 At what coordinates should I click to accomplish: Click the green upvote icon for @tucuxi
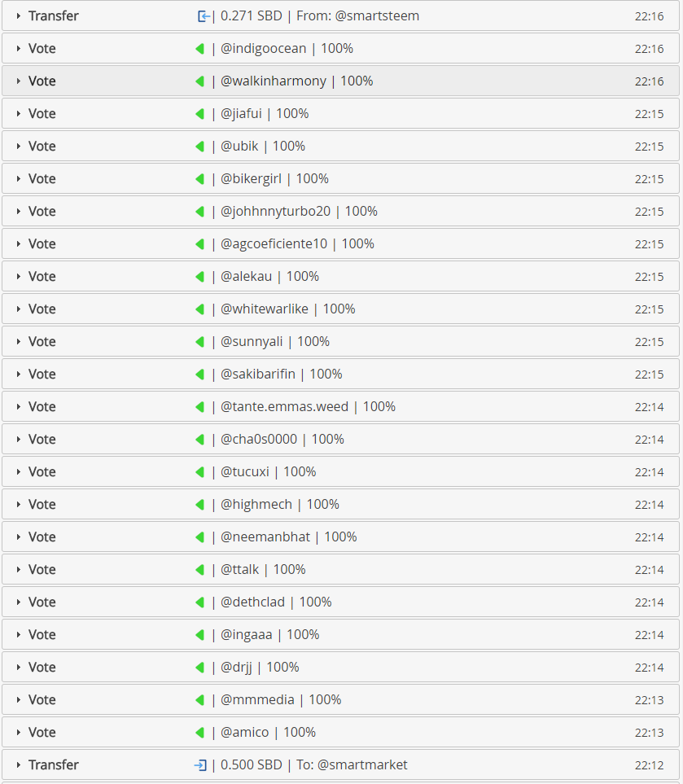click(x=200, y=471)
